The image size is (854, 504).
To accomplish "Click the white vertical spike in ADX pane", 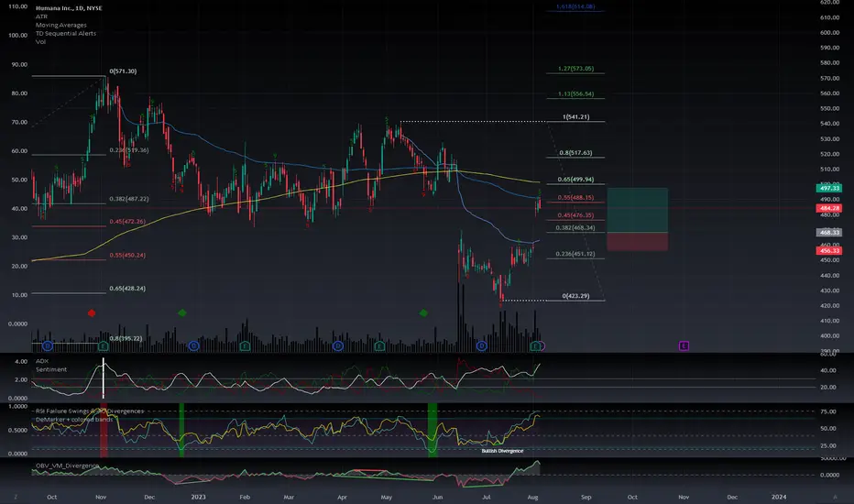I will click(104, 378).
